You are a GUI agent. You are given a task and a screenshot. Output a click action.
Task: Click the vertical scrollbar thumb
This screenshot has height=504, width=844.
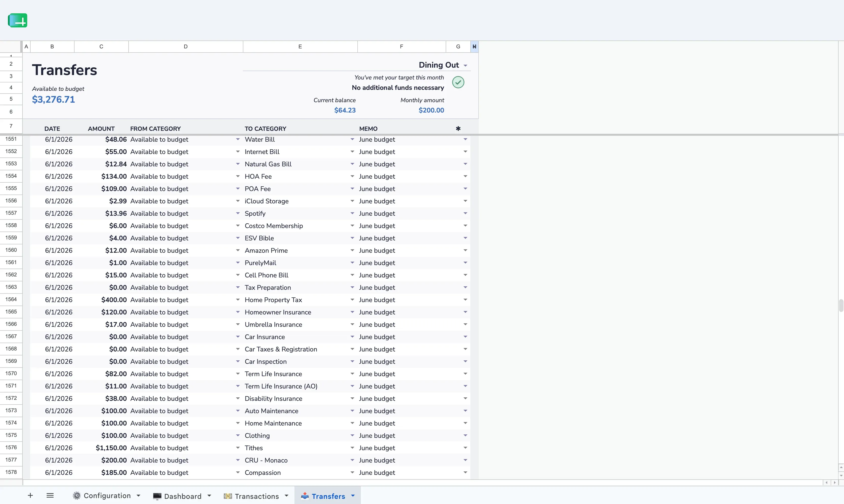click(x=841, y=305)
